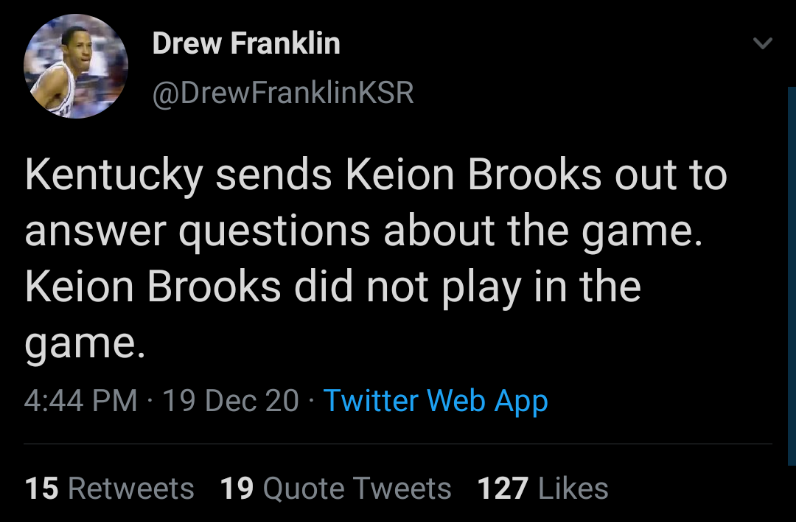The height and width of the screenshot is (522, 796).
Task: Click the 4:44 PM timestamp
Action: (80, 401)
